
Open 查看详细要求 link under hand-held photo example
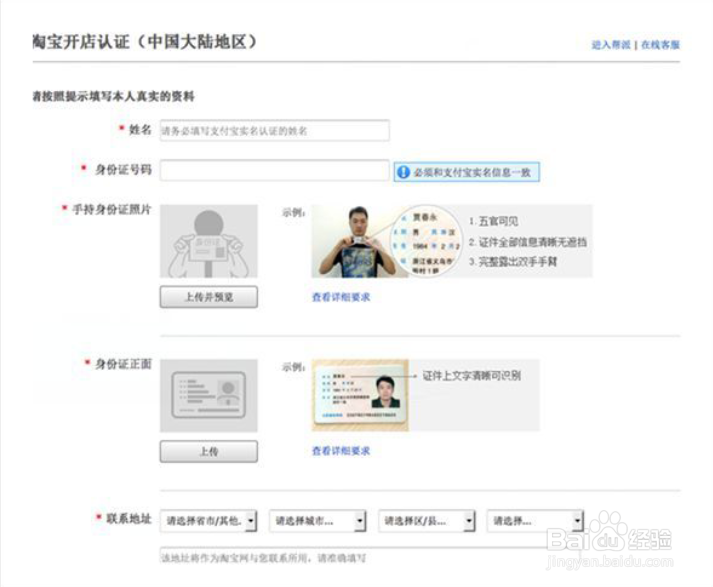[341, 297]
